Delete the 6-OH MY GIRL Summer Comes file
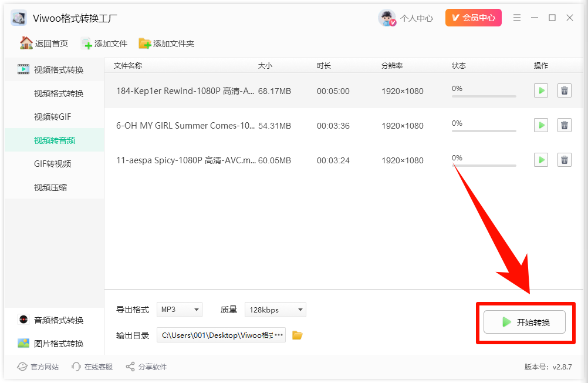The image size is (588, 383). click(564, 125)
